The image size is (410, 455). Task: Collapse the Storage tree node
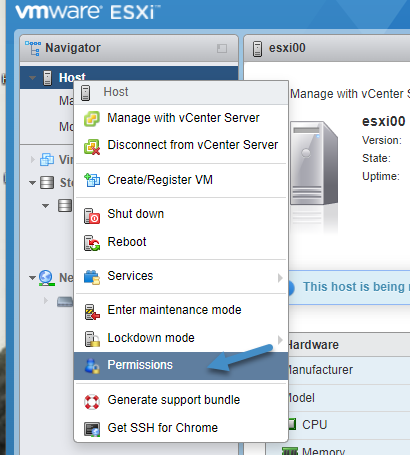(32, 183)
